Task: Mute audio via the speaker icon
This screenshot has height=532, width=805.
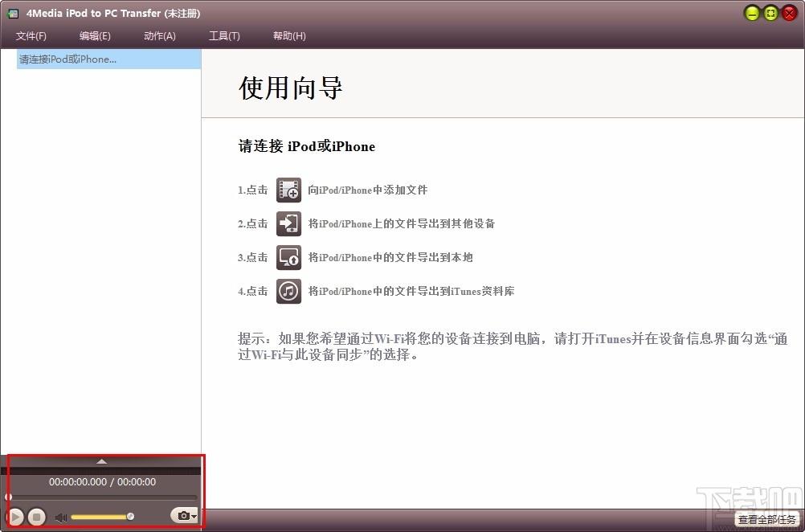Action: [61, 517]
